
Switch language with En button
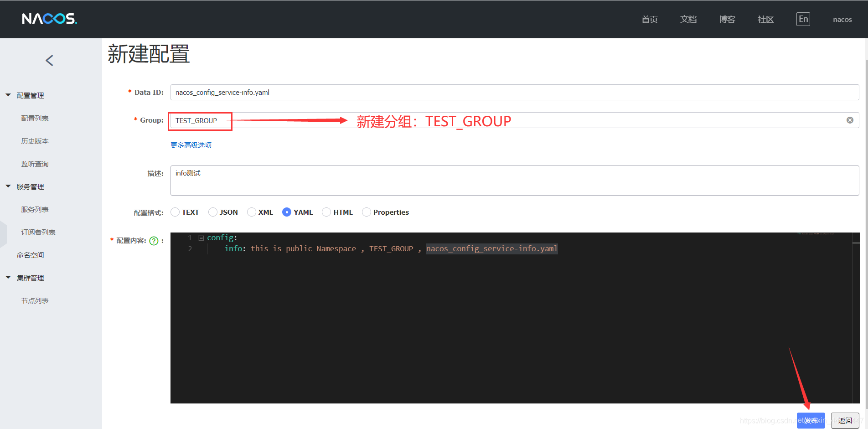(x=803, y=19)
